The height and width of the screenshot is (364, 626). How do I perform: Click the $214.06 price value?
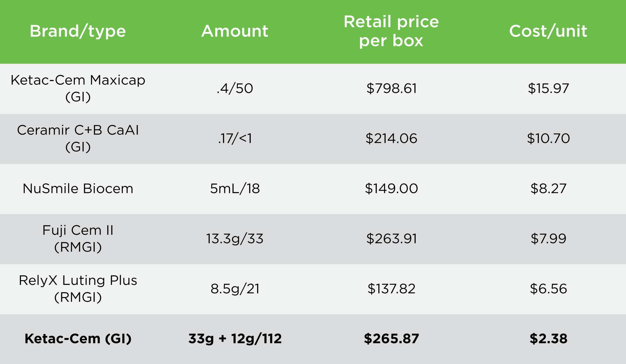pos(391,139)
